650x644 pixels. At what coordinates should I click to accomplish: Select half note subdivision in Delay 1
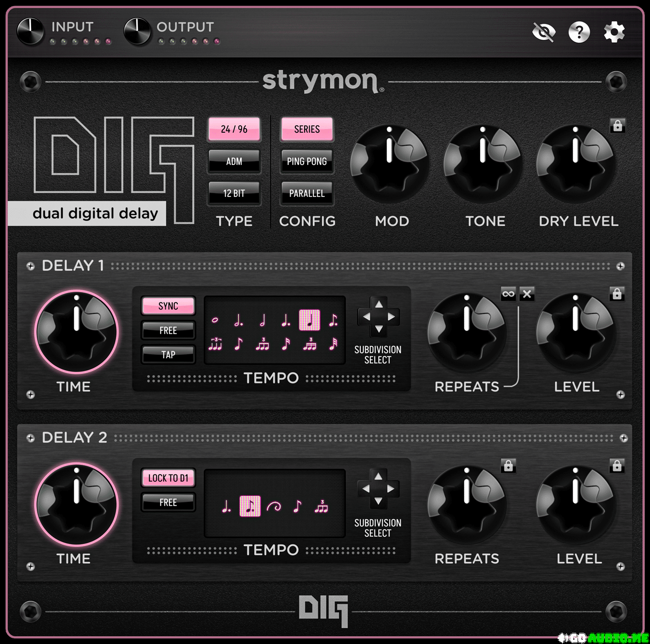[x=262, y=320]
